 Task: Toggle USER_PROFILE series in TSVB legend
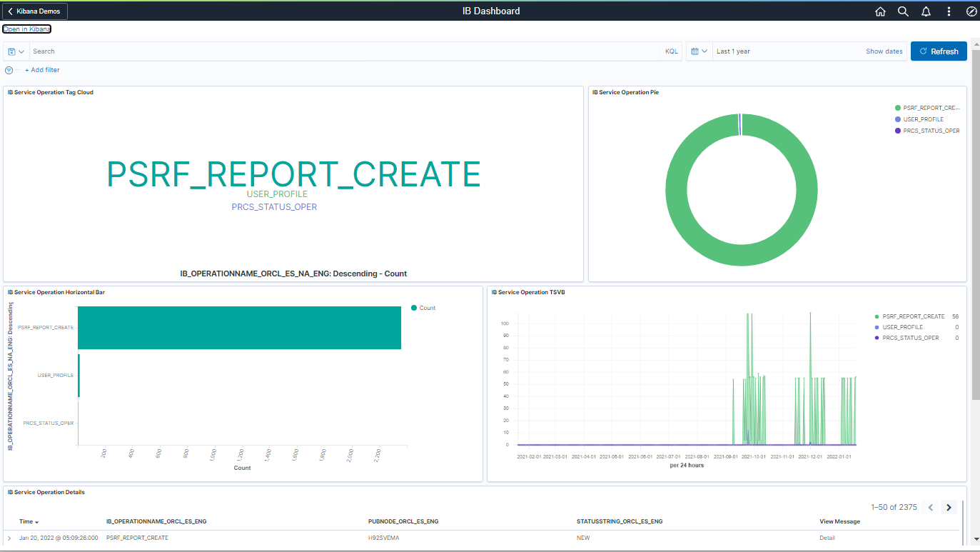(902, 327)
